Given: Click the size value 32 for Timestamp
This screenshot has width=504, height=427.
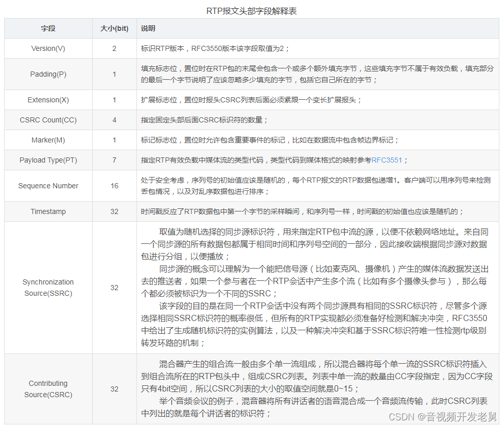Looking at the screenshot, I should [x=114, y=211].
